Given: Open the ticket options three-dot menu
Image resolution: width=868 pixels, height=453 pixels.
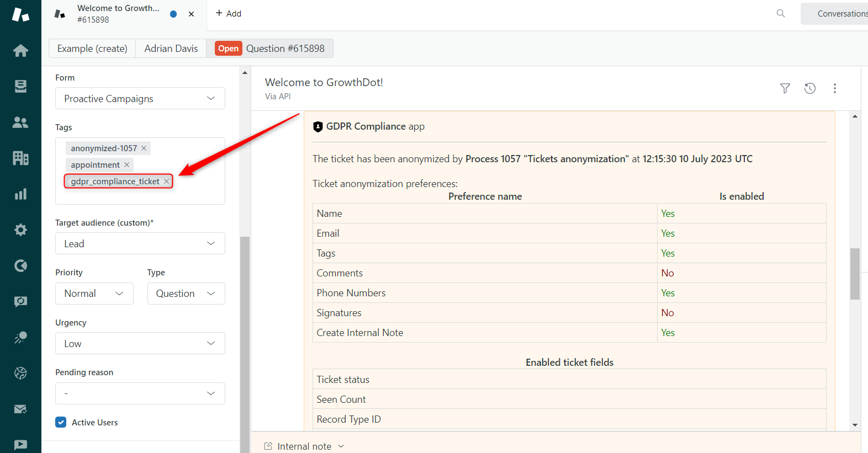Looking at the screenshot, I should [835, 88].
